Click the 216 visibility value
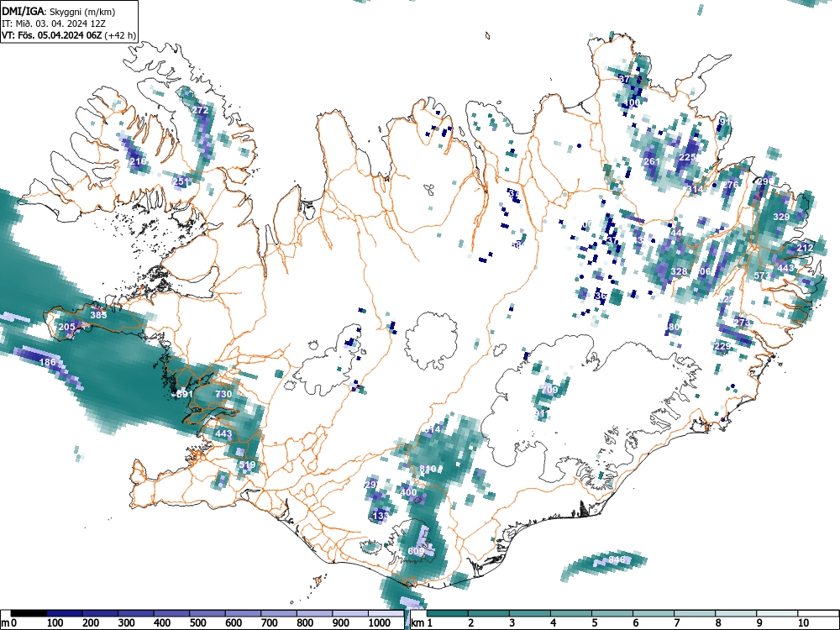The width and height of the screenshot is (840, 630). click(x=138, y=160)
